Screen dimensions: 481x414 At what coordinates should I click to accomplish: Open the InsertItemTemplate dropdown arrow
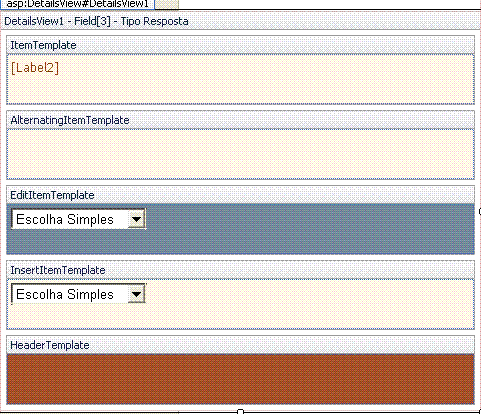coord(136,294)
